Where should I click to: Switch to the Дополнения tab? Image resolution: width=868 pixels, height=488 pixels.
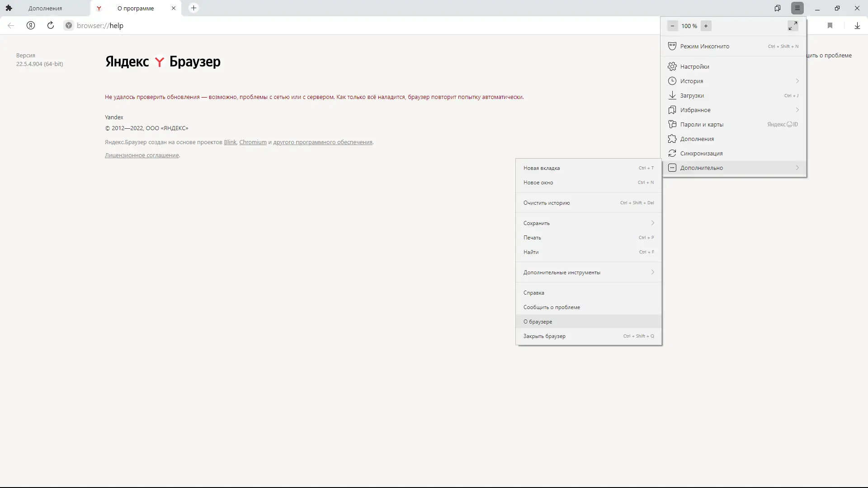pyautogui.click(x=45, y=8)
